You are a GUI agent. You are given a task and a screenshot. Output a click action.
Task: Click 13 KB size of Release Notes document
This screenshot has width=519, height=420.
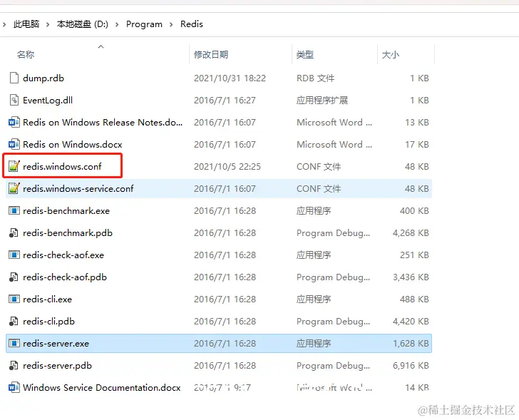(417, 123)
